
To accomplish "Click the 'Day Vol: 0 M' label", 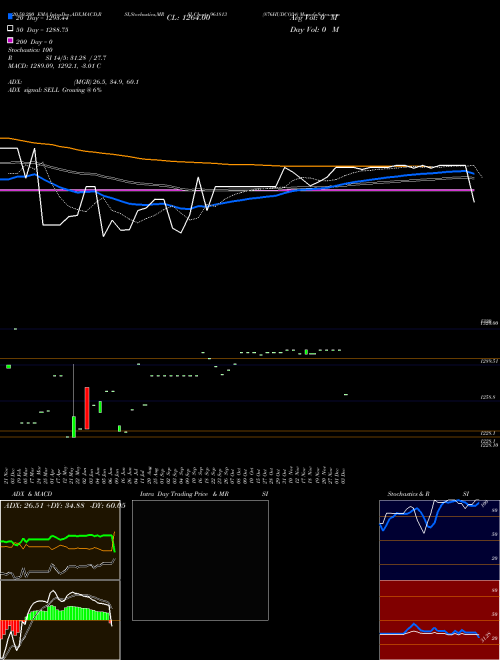I will tap(314, 30).
